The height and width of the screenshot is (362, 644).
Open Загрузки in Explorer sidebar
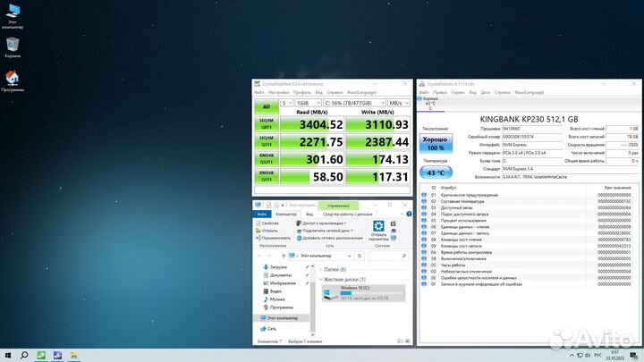click(x=278, y=267)
